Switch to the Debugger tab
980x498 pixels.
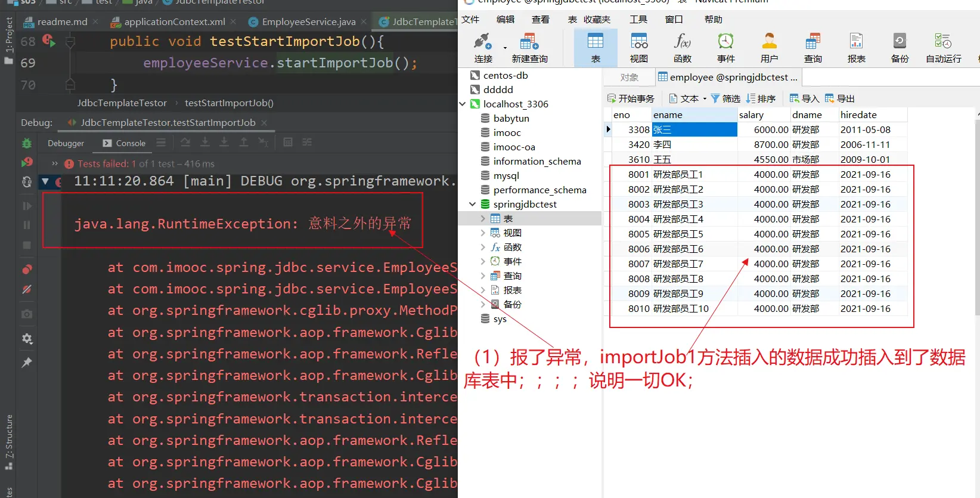point(66,143)
